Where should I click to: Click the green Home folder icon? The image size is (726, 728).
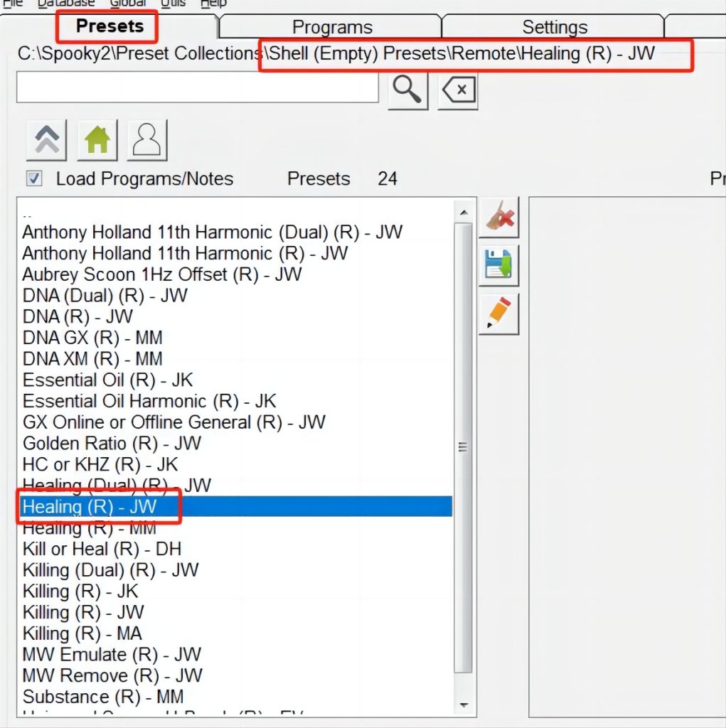coord(97,139)
